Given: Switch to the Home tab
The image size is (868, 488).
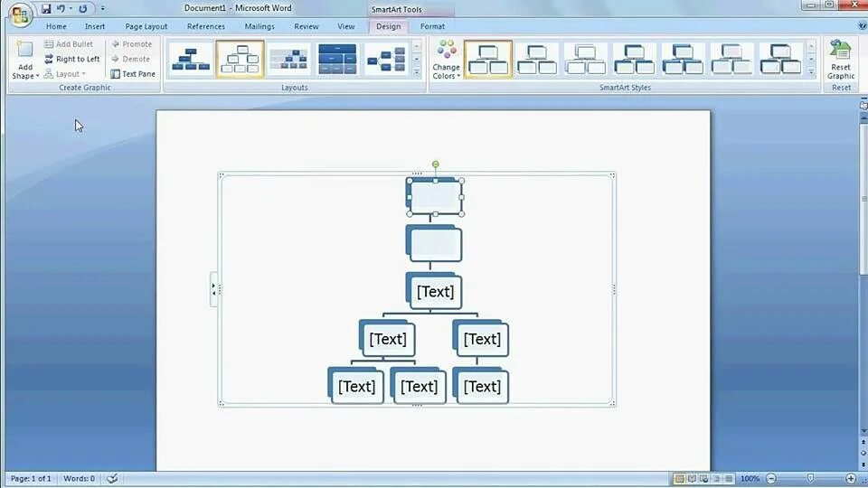Looking at the screenshot, I should 56,26.
